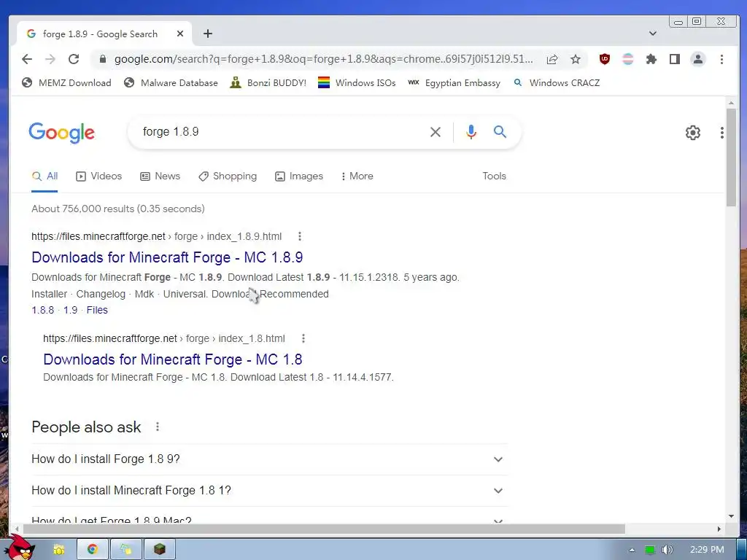
Task: Open the striped flag extension icon
Action: coord(628,59)
